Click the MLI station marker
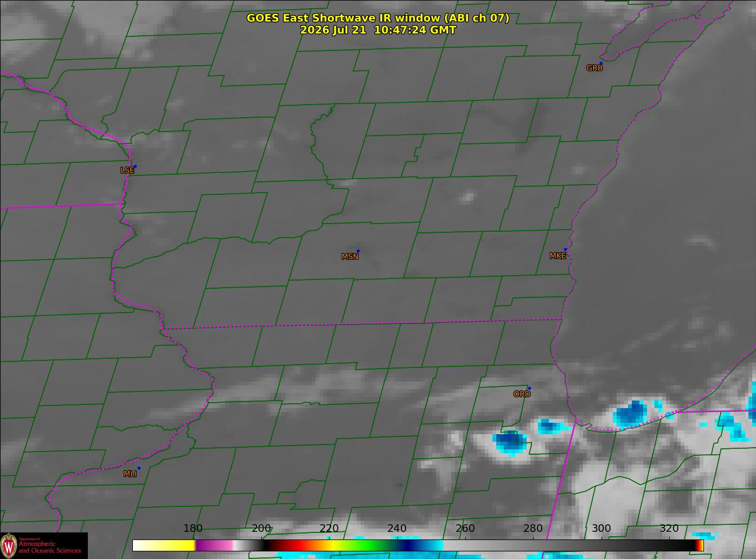756x559 pixels. click(139, 468)
